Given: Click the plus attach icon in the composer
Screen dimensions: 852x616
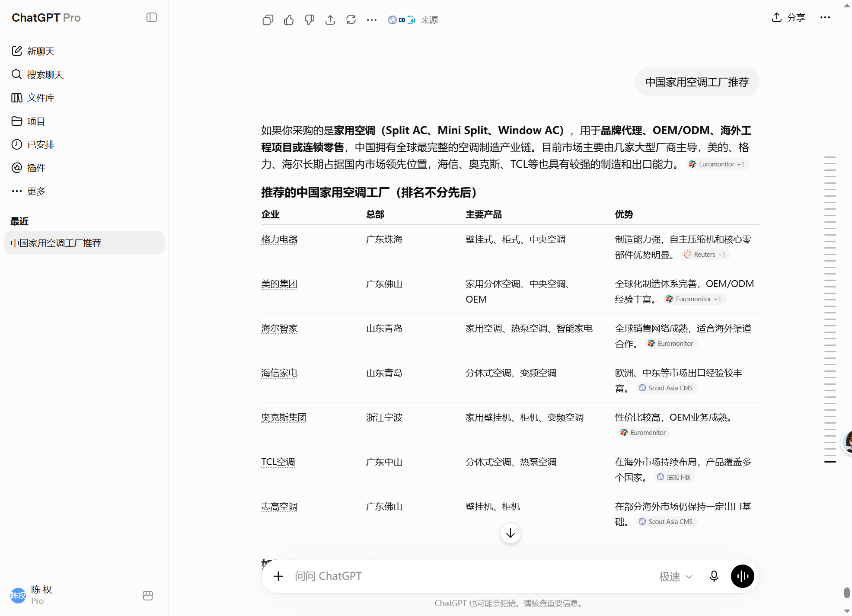Looking at the screenshot, I should pyautogui.click(x=278, y=576).
